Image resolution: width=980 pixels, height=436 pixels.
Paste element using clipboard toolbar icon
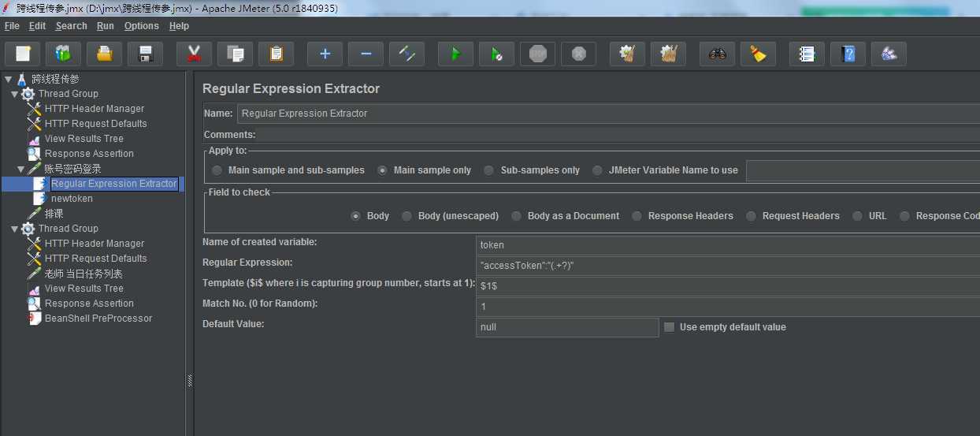[x=276, y=54]
